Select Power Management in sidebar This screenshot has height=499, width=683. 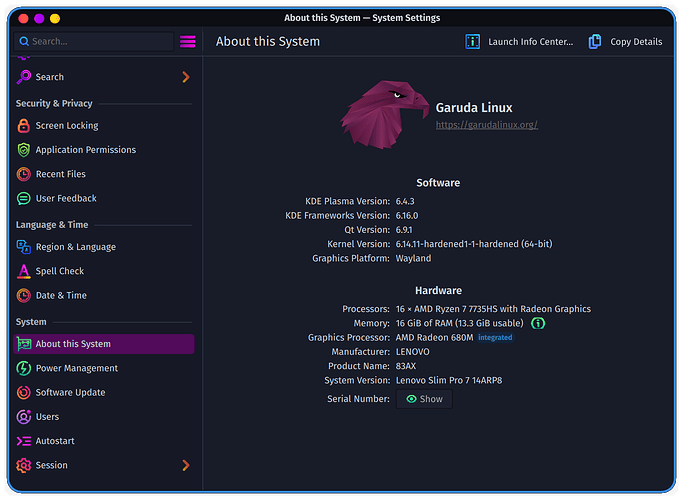[x=104, y=368]
